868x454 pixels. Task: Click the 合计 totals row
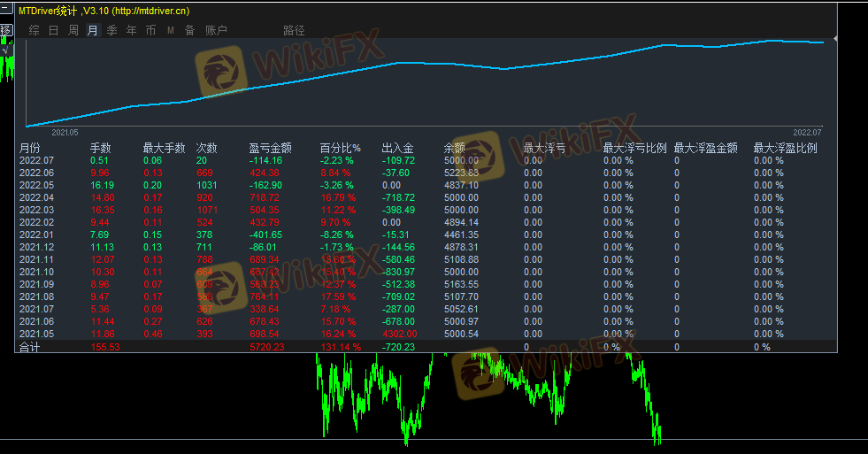coord(30,348)
